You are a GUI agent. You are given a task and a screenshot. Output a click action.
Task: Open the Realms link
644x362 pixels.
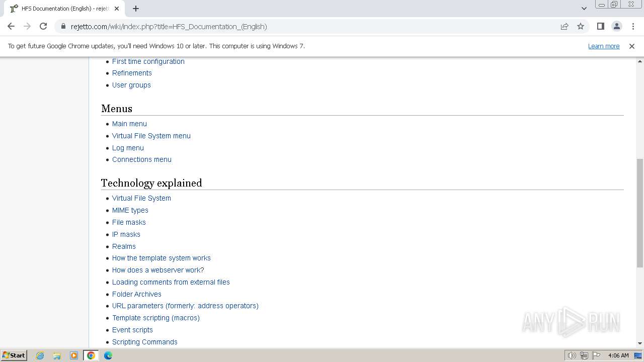click(124, 246)
